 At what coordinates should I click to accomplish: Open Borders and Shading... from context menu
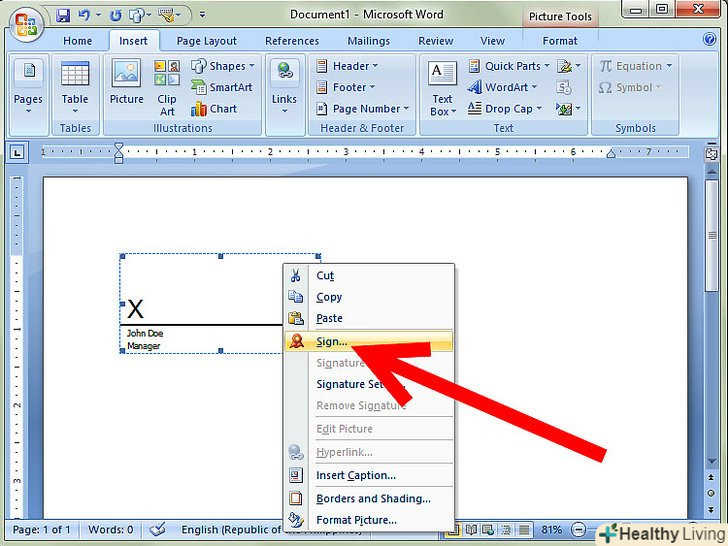point(369,498)
